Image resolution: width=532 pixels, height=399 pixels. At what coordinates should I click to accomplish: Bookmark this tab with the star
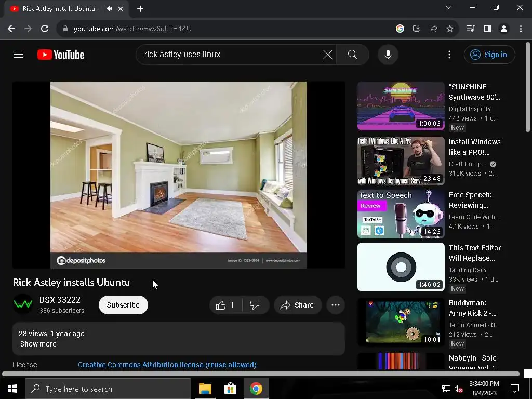(x=450, y=29)
